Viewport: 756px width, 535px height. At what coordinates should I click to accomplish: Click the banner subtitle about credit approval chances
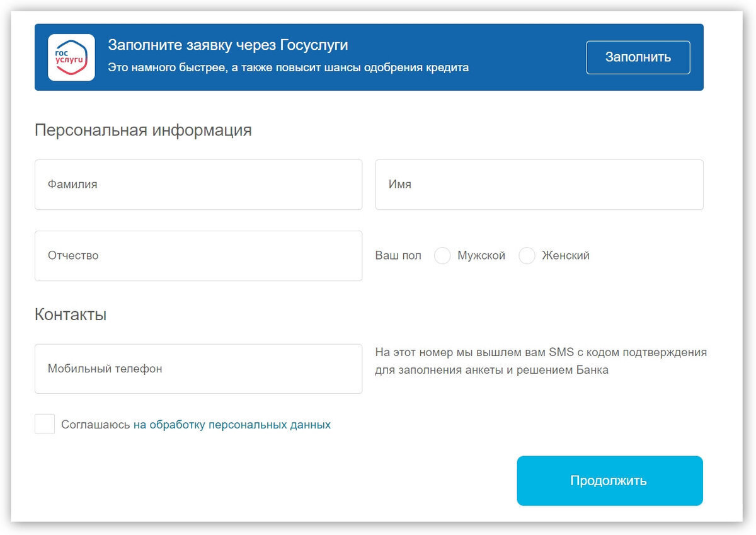(288, 67)
